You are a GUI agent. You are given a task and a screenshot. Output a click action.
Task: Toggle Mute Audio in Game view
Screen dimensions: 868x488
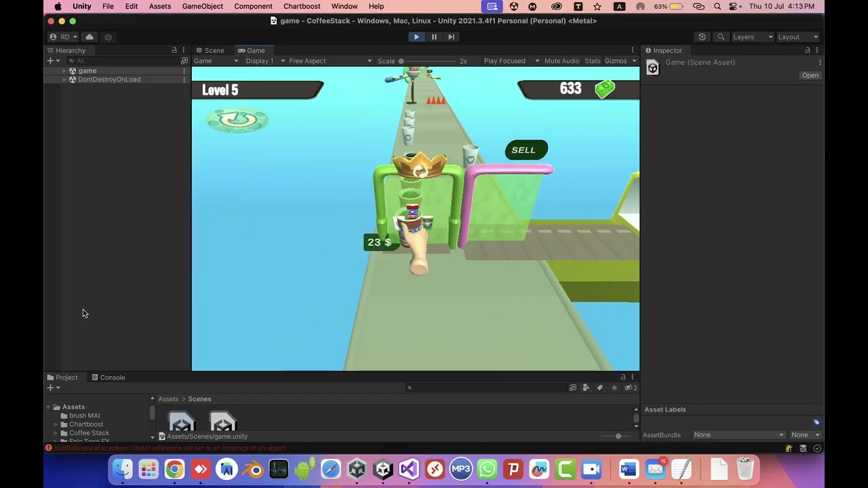click(x=561, y=61)
